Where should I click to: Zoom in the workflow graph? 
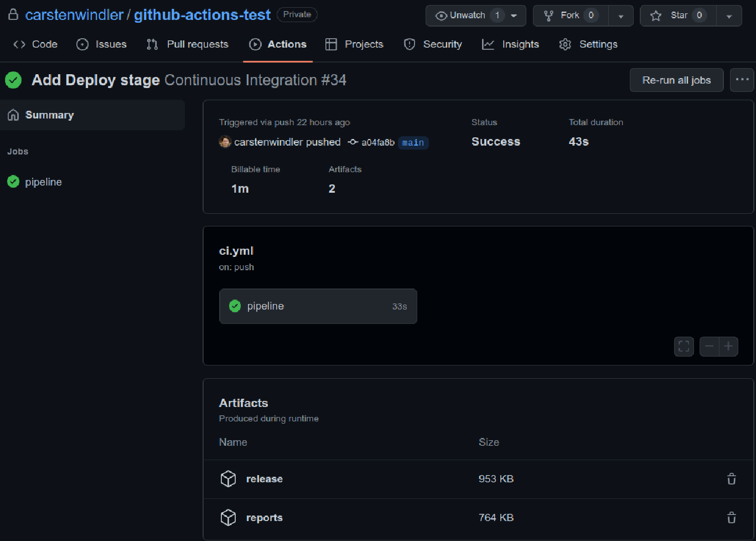(728, 347)
